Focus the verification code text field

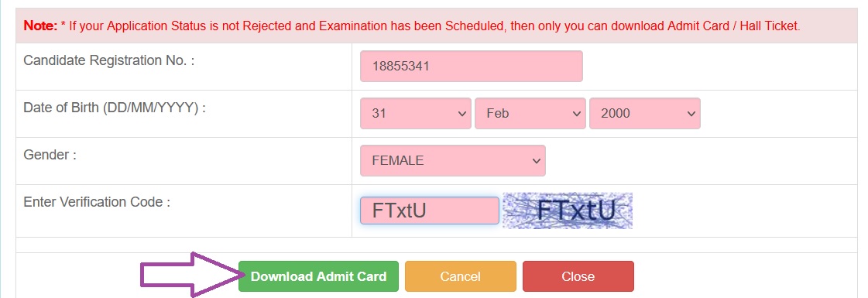(430, 211)
